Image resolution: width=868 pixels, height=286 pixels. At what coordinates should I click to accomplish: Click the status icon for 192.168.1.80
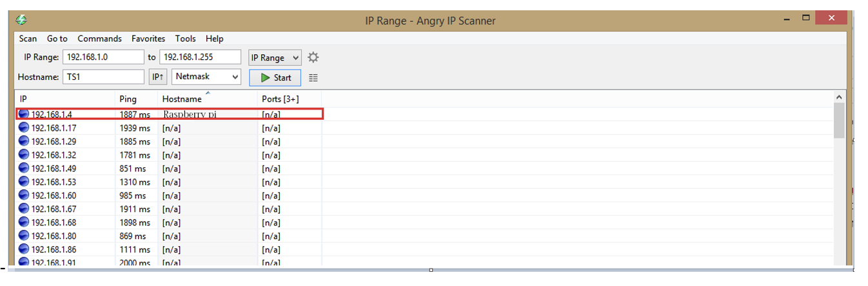[24, 236]
